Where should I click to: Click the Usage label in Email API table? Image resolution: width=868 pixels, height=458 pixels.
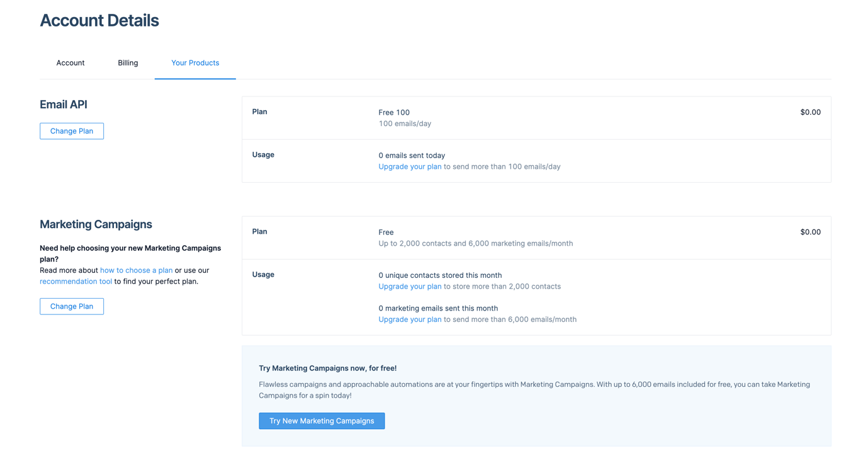[263, 154]
